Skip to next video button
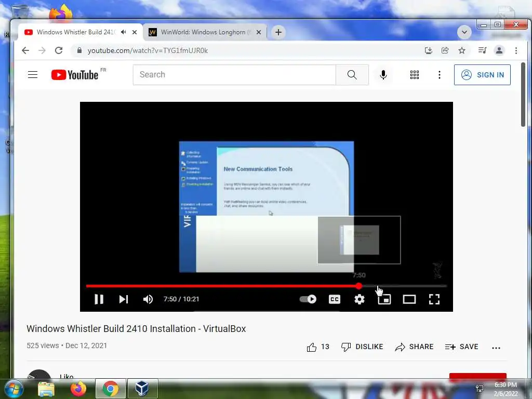Image resolution: width=532 pixels, height=399 pixels. click(x=124, y=299)
